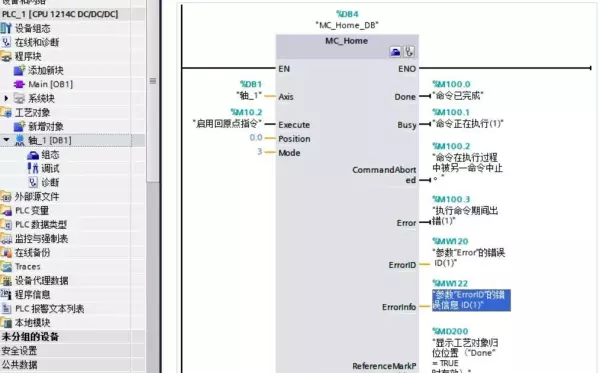Image resolution: width=600 pixels, height=373 pixels.
Task: Click the PLC 数据类型 folder icon
Action: (6, 225)
